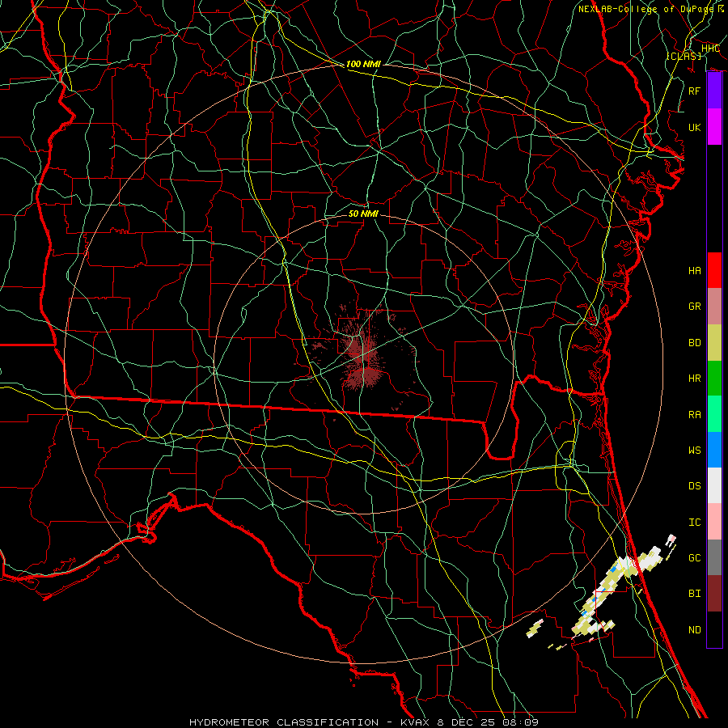Click the CLAS units label
This screenshot has width=728, height=728.
(684, 56)
